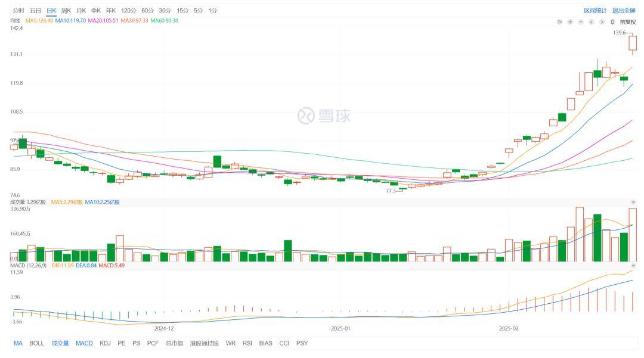Close the MACD indicator panel
The height and width of the screenshot is (358, 644).
click(633, 266)
